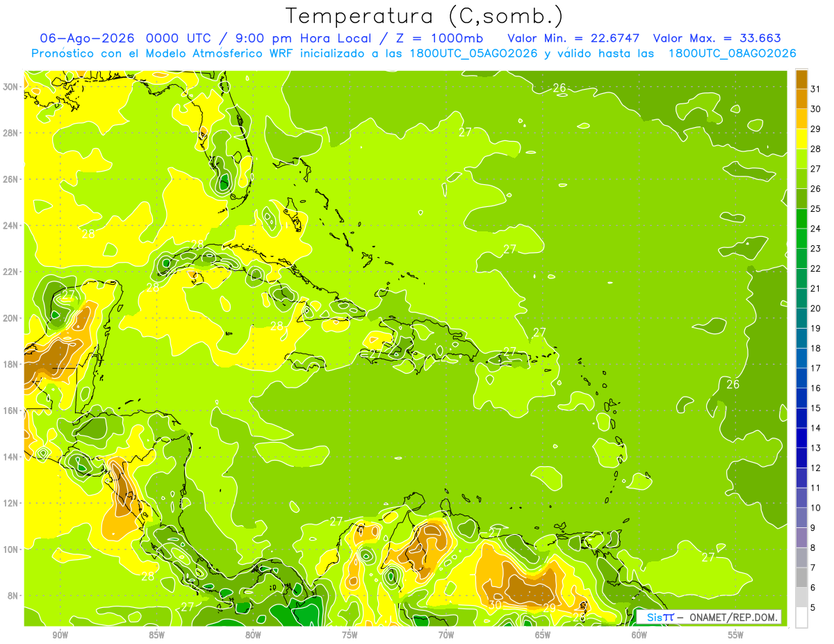Click the '29' contour label over eastern Venezuela

(549, 607)
